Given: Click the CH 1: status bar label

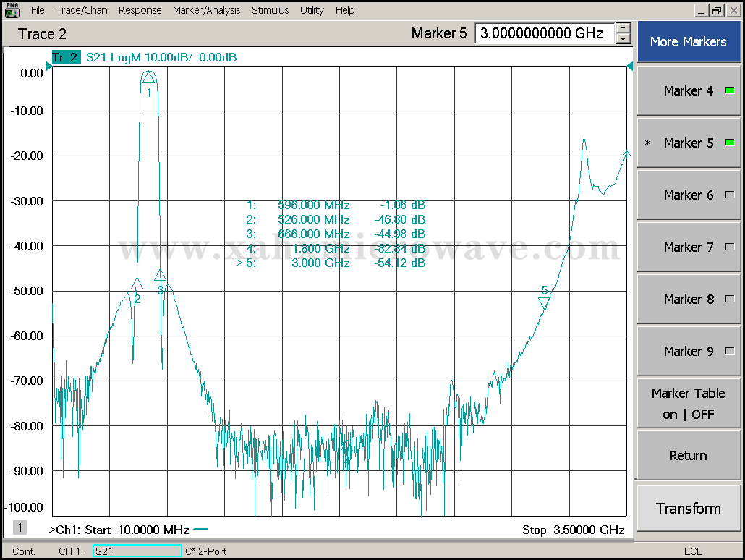Looking at the screenshot, I should pyautogui.click(x=71, y=551).
